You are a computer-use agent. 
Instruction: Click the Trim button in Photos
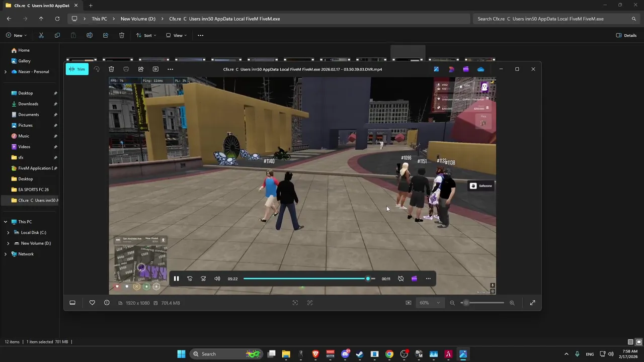pyautogui.click(x=77, y=69)
